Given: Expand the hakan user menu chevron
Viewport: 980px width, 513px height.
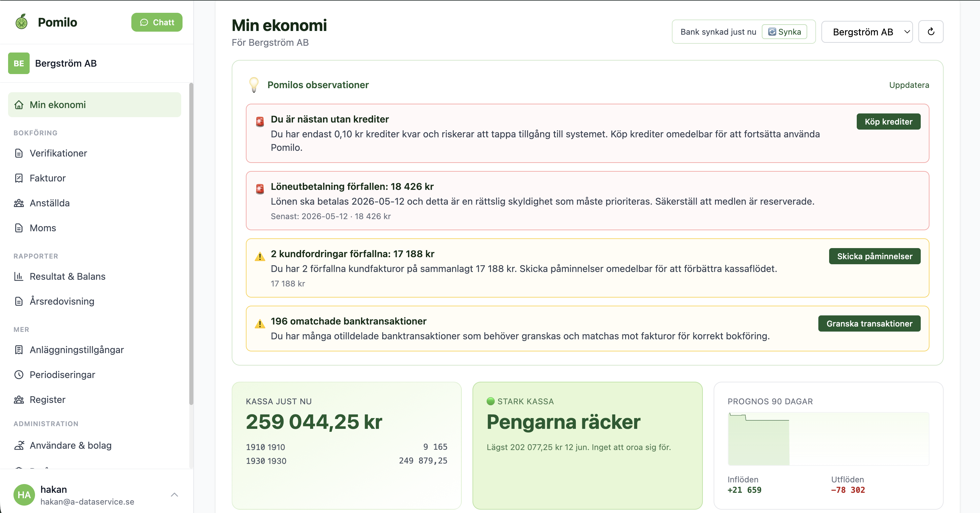Looking at the screenshot, I should 174,495.
